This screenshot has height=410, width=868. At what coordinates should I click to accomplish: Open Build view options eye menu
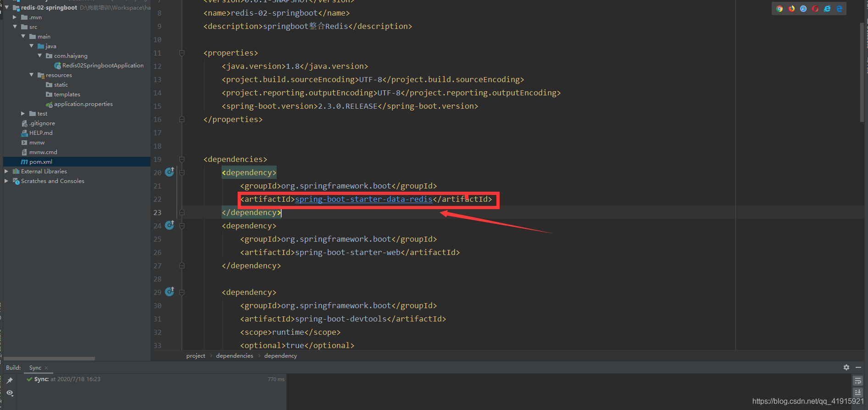[x=10, y=393]
